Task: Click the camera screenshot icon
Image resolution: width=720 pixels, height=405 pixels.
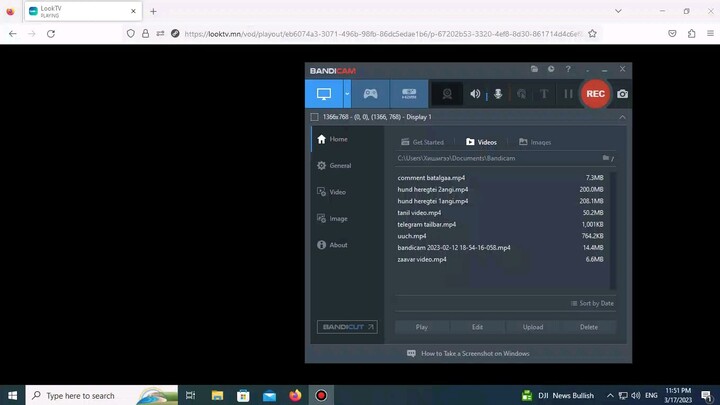Action: click(x=622, y=94)
